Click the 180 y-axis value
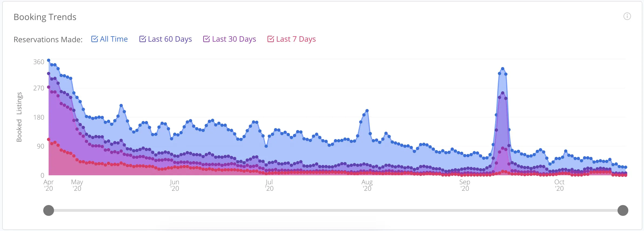This screenshot has height=231, width=644. pos(39,117)
